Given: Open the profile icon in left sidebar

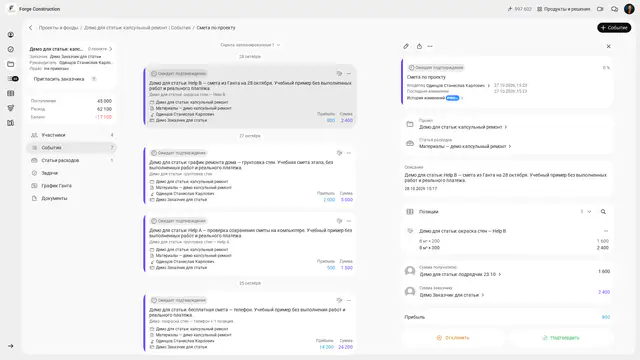Looking at the screenshot, I should point(11,35).
